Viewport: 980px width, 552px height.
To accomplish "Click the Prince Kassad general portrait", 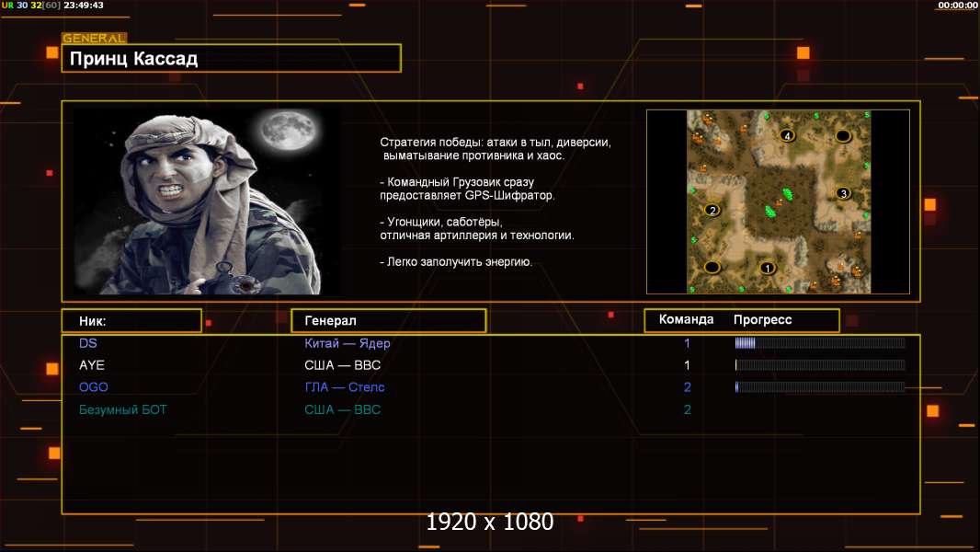I will tap(207, 201).
